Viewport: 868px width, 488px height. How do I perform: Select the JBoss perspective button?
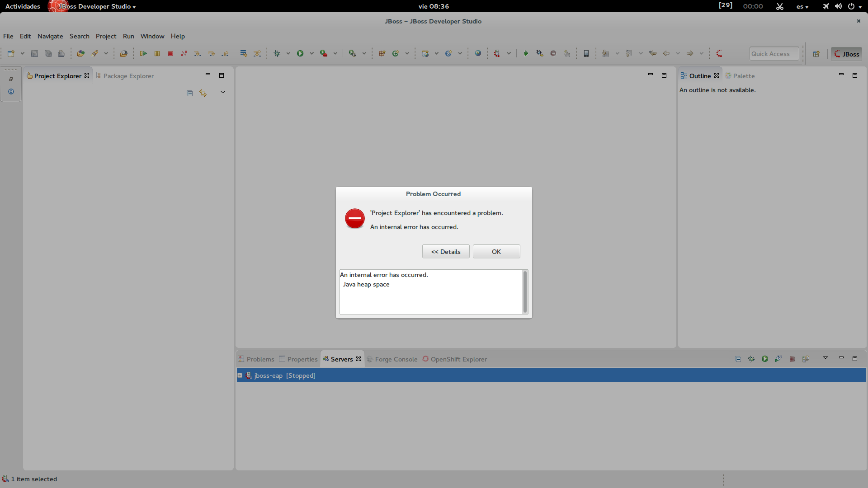click(846, 54)
